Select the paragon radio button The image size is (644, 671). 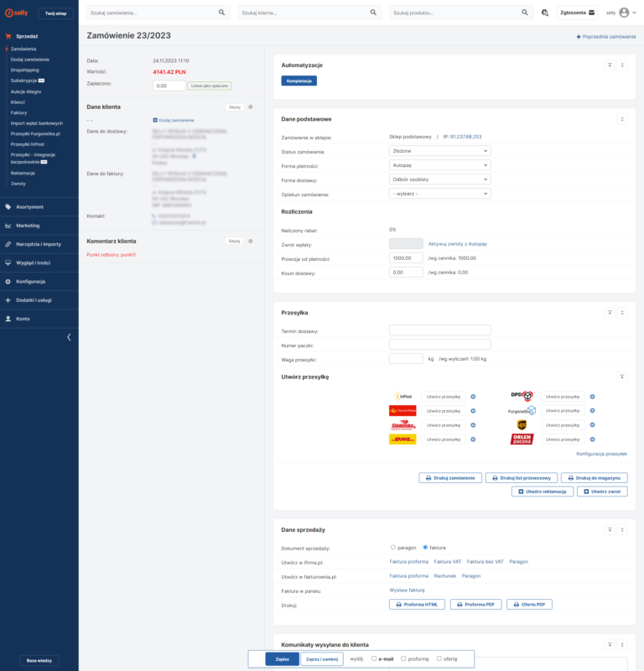(x=393, y=548)
